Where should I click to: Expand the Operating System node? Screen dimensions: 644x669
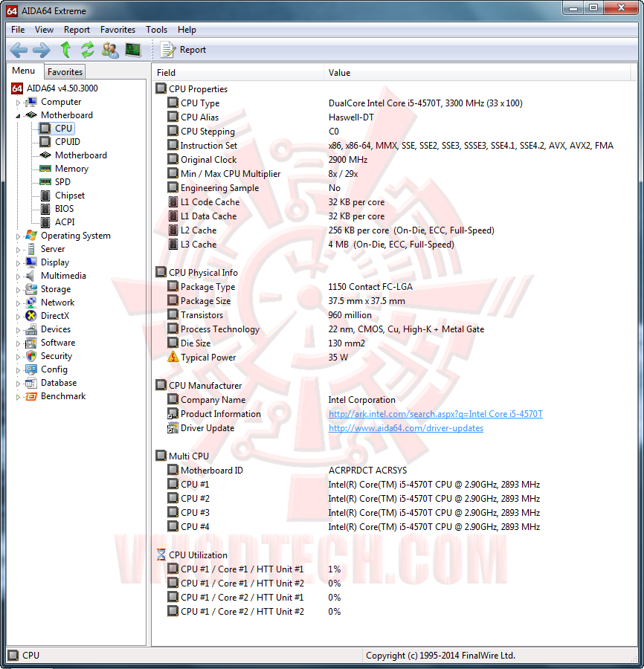tap(18, 236)
